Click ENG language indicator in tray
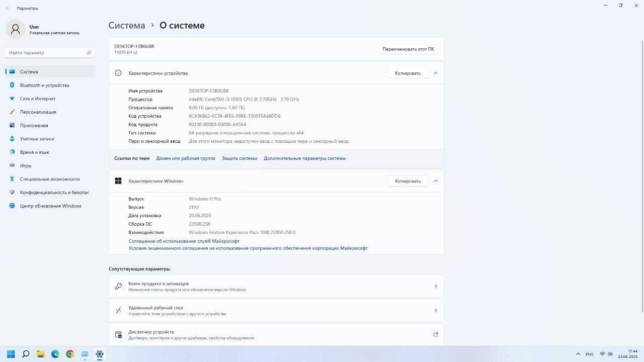This screenshot has height=362, width=644. [x=590, y=354]
